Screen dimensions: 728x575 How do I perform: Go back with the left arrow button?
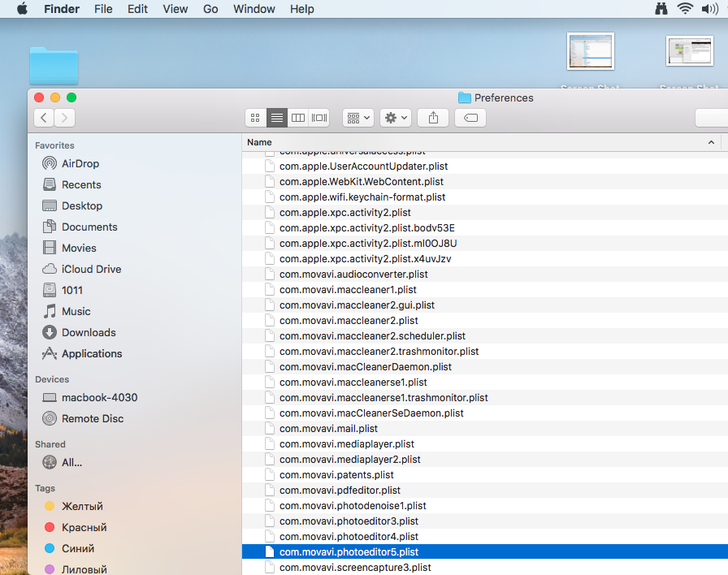44,118
